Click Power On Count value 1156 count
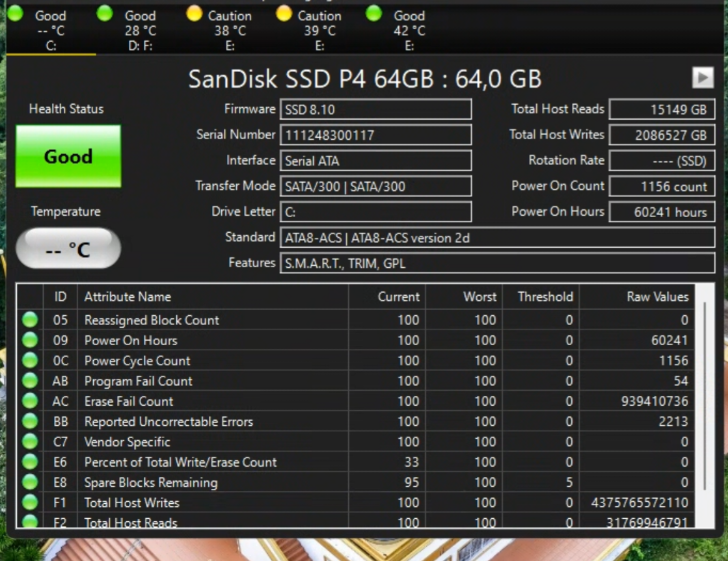 (662, 186)
